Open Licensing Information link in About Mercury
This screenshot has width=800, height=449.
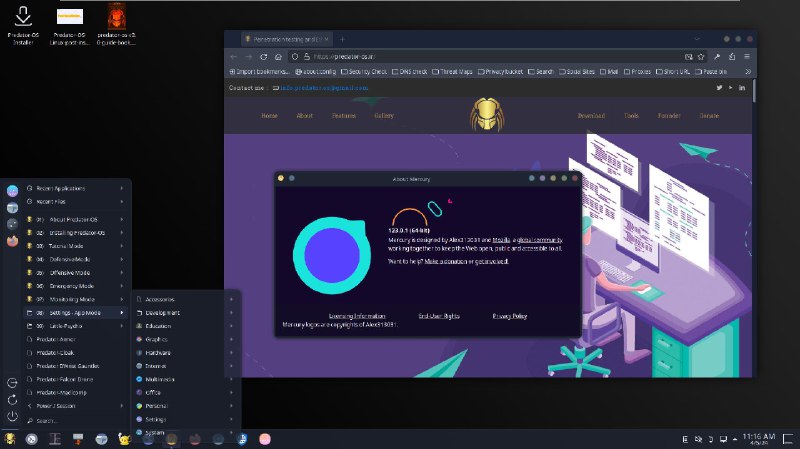point(357,316)
